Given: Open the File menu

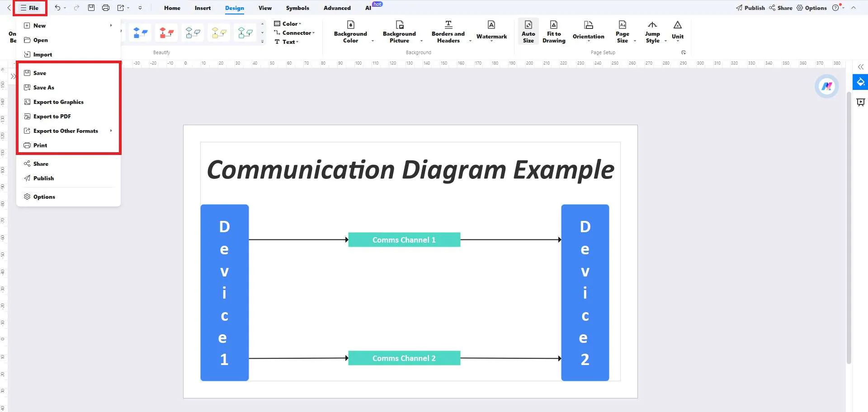Looking at the screenshot, I should click(30, 8).
